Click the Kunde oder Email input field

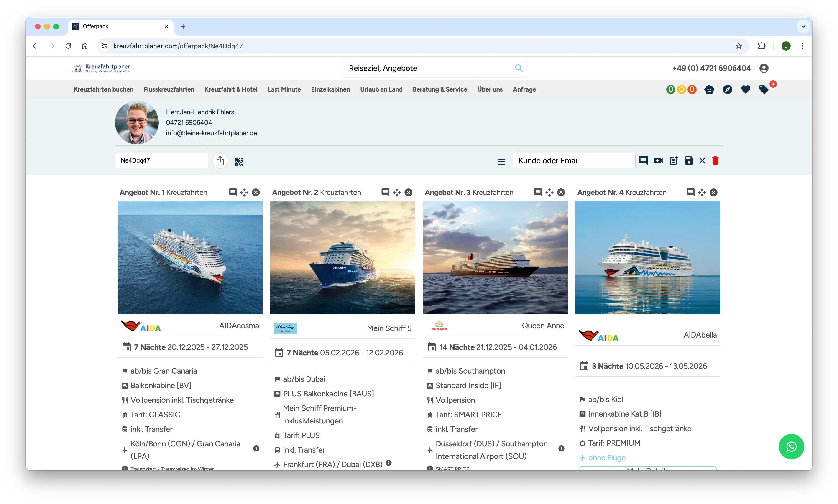(x=573, y=161)
